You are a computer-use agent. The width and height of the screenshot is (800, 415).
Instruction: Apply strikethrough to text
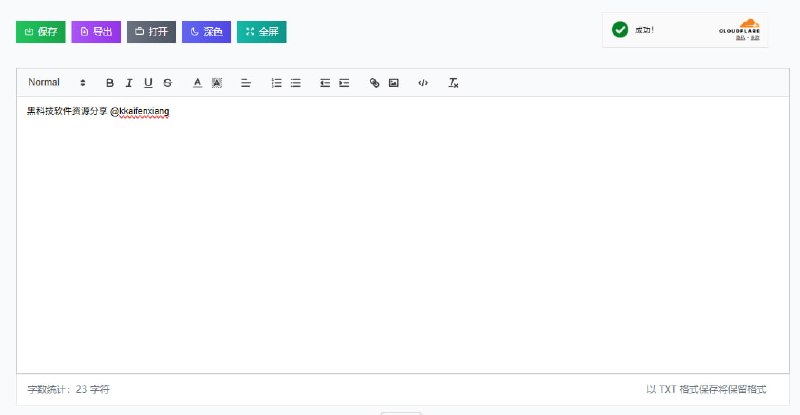click(167, 83)
